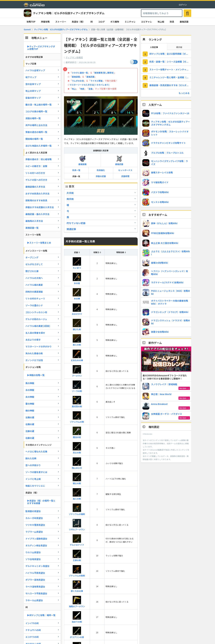Viewport: 215px width, 644px height.
Task: Click the Arena Breakout game icon
Action: click(x=146, y=406)
